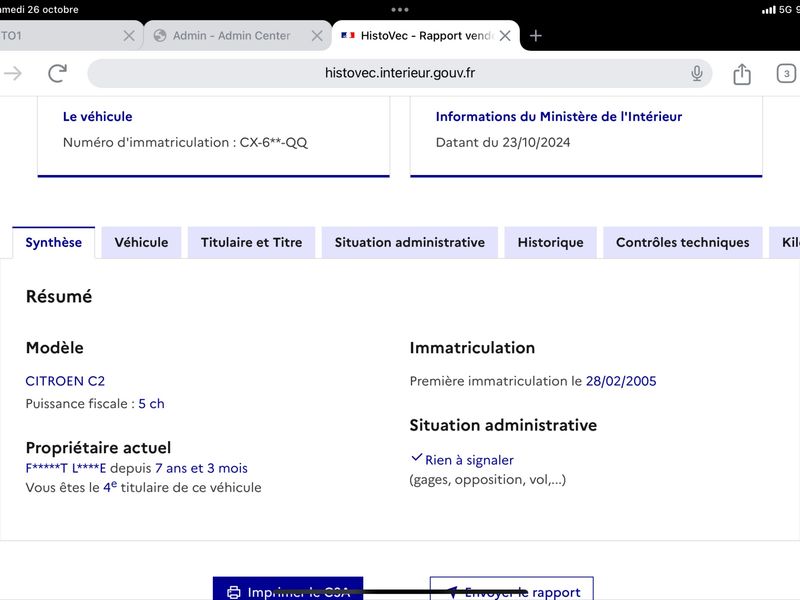Close the TO1 tab
The height and width of the screenshot is (600, 800).
coord(129,36)
